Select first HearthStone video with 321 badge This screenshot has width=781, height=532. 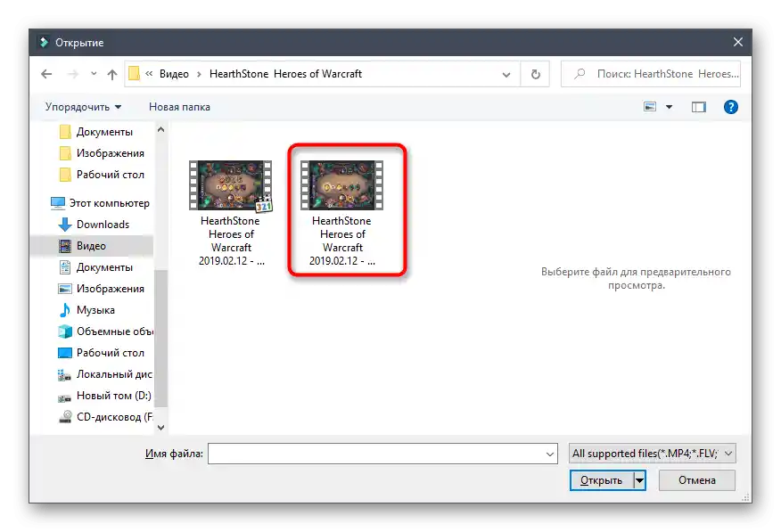coord(231,213)
